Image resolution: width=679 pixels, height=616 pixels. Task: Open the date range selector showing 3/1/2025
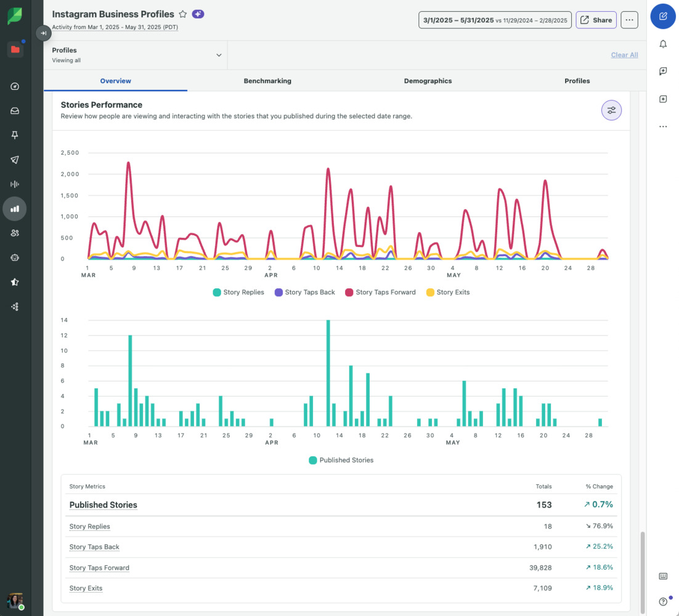click(x=495, y=20)
